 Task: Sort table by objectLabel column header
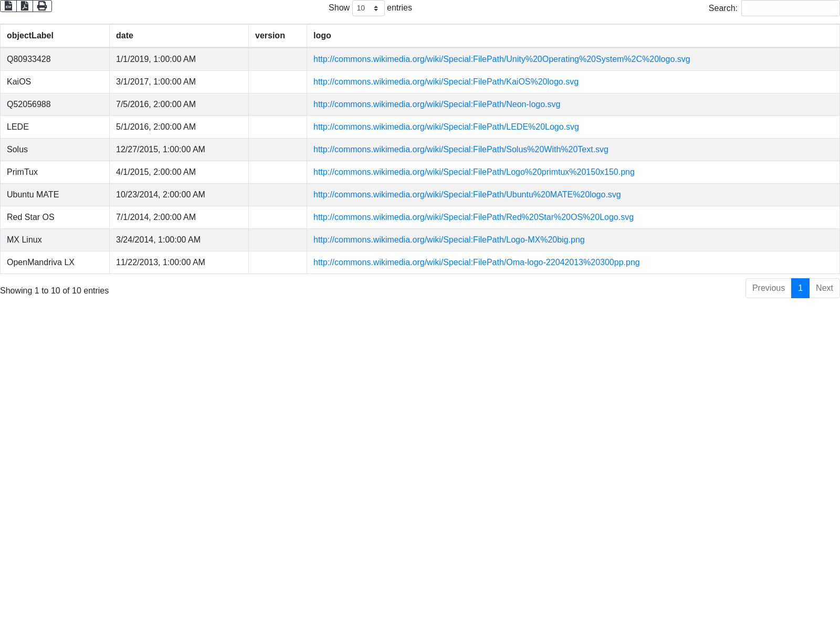click(x=30, y=36)
